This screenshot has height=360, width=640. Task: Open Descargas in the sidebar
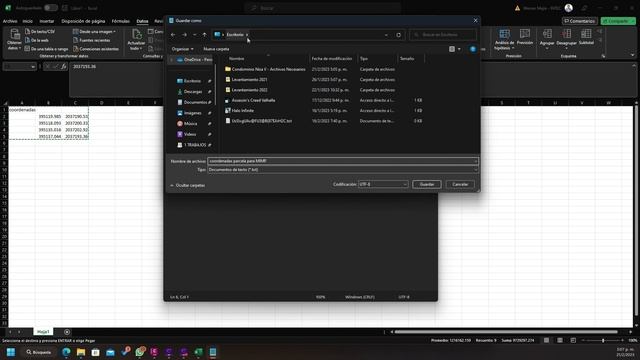click(193, 91)
